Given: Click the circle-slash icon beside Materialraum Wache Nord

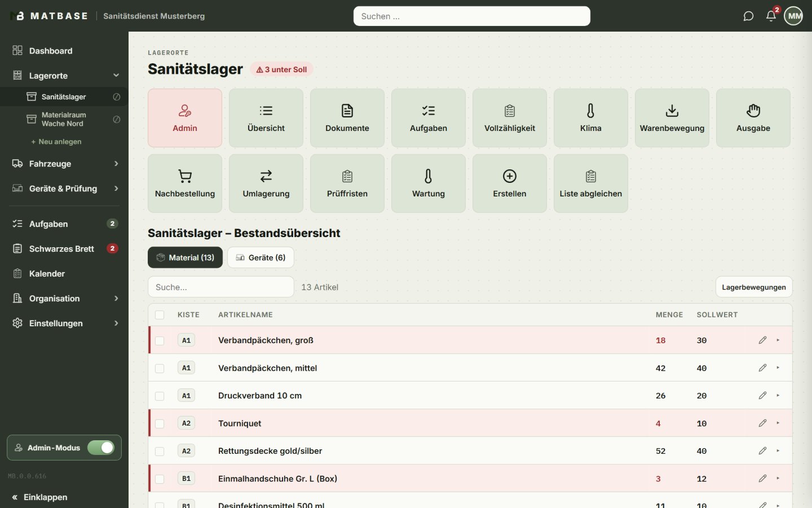Looking at the screenshot, I should click(x=116, y=119).
